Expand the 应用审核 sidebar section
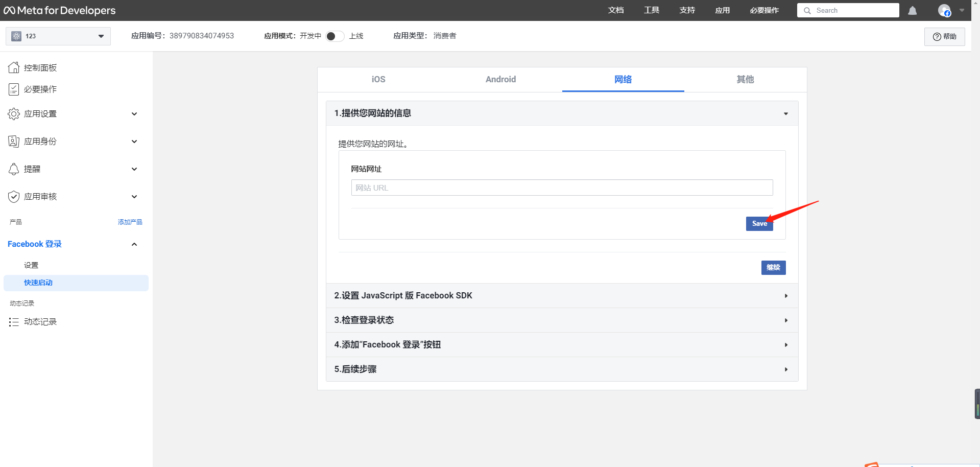Viewport: 980px width, 467px height. click(x=134, y=197)
